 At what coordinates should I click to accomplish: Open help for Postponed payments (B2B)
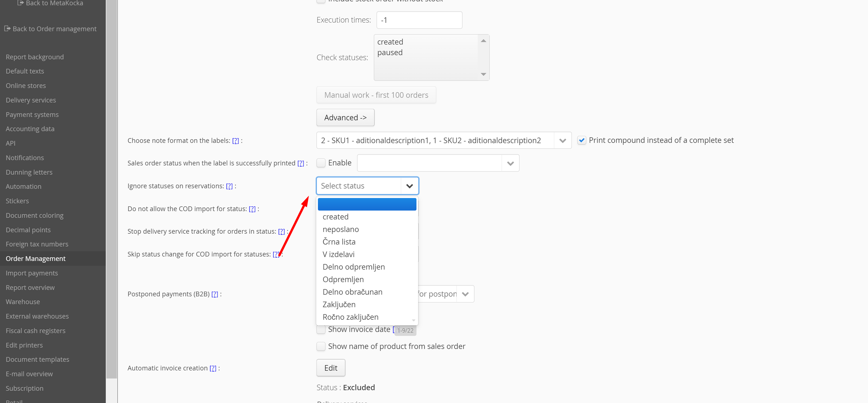click(215, 294)
